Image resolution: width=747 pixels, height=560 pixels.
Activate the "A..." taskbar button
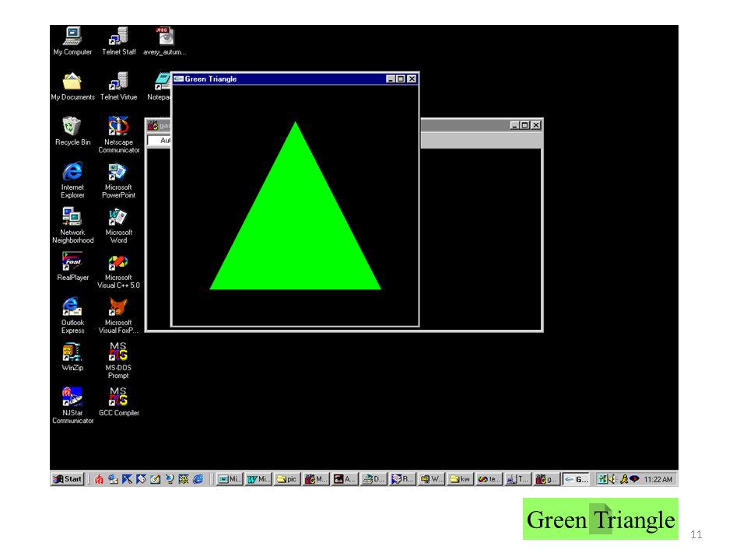click(x=345, y=479)
